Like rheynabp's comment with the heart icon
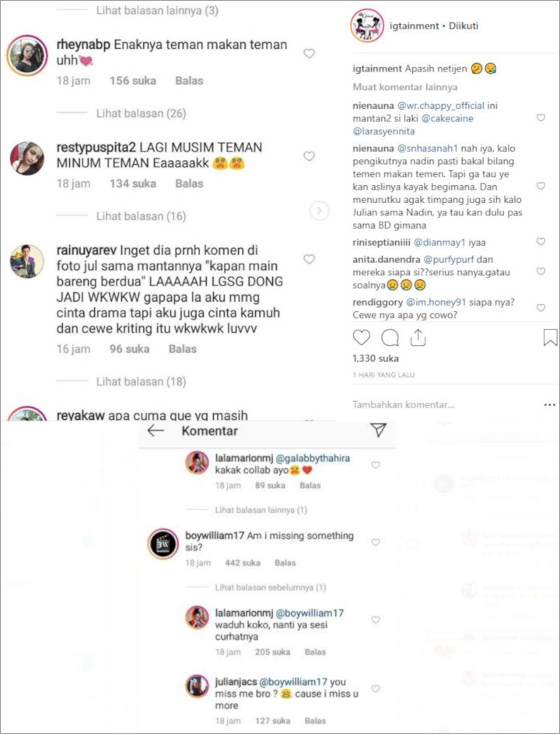The width and height of the screenshot is (560, 734). [309, 54]
